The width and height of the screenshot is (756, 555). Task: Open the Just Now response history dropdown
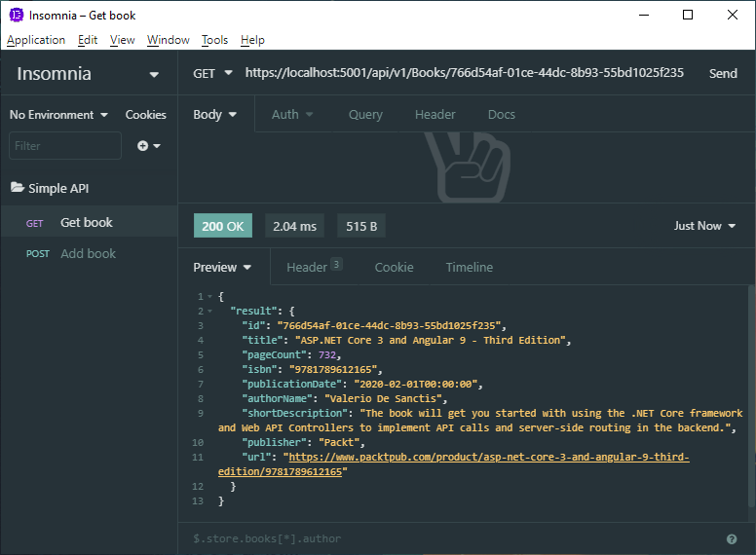(704, 226)
